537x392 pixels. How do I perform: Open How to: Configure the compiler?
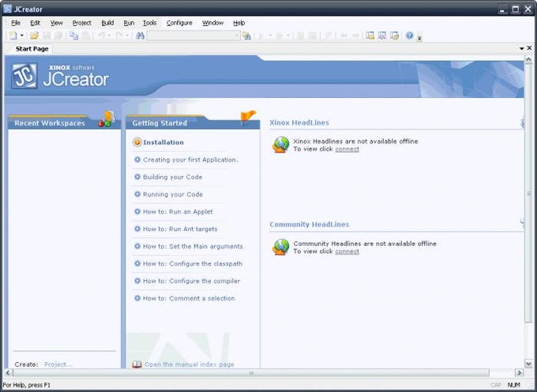pos(191,281)
